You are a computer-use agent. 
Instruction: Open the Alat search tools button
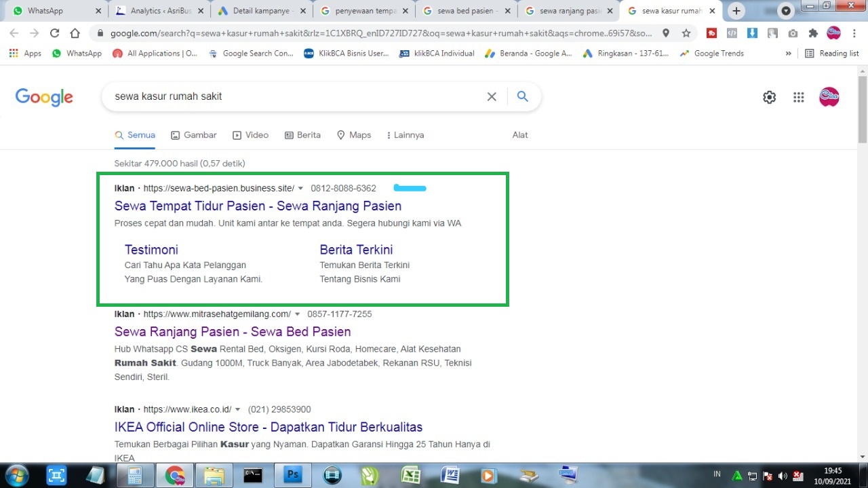pyautogui.click(x=520, y=135)
